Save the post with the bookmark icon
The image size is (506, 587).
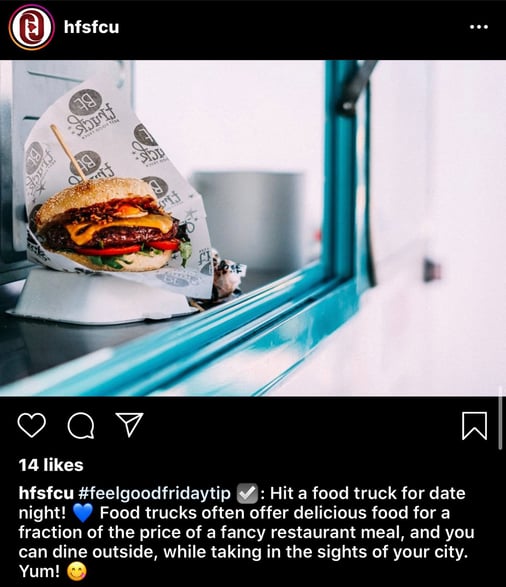(x=475, y=426)
